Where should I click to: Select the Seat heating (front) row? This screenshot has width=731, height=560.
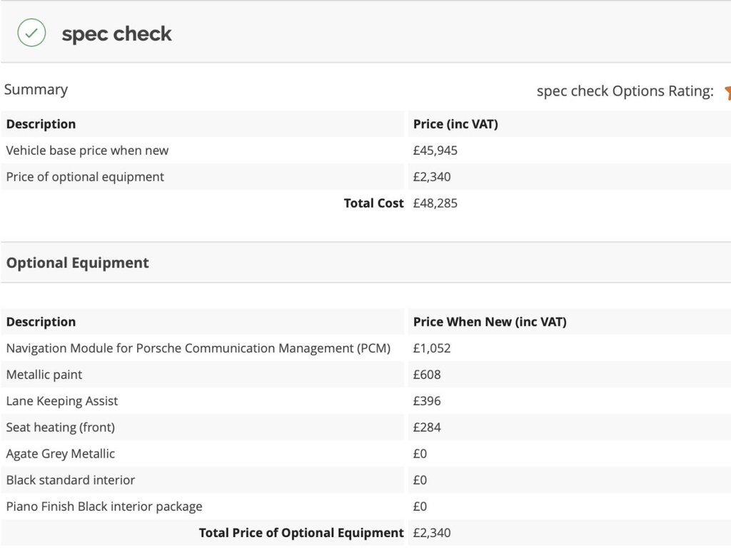click(x=60, y=427)
